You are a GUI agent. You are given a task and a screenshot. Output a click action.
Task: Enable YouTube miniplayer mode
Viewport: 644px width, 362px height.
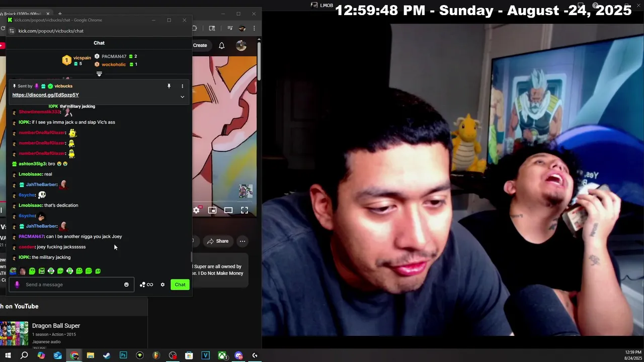(x=212, y=210)
